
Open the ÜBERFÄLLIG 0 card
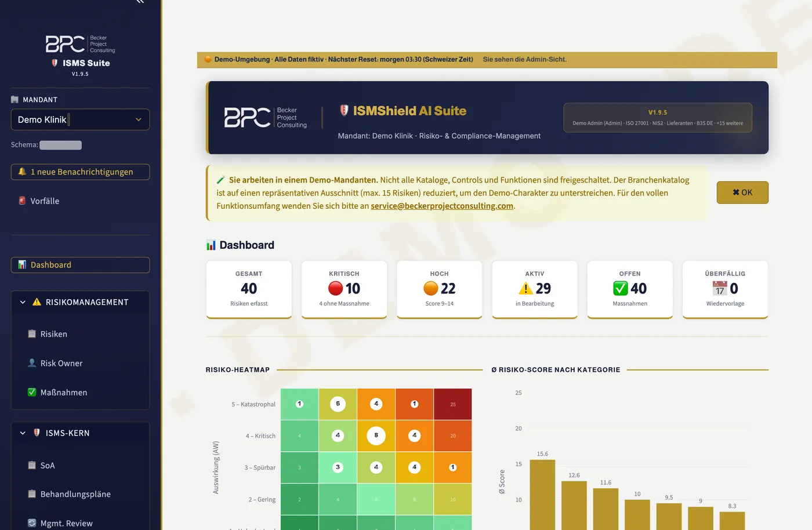pos(725,289)
